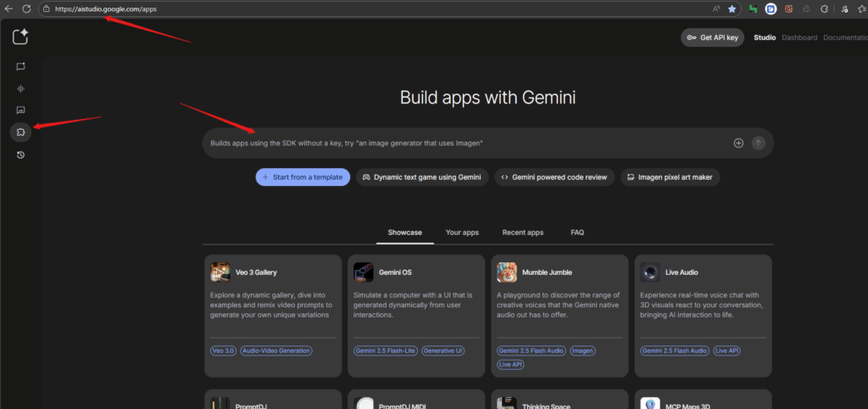This screenshot has height=409, width=868.
Task: Switch to the FAQ tab
Action: pyautogui.click(x=577, y=233)
